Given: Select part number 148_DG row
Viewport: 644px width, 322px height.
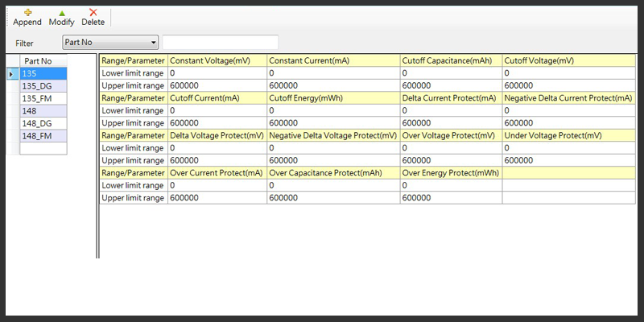Looking at the screenshot, I should [43, 124].
